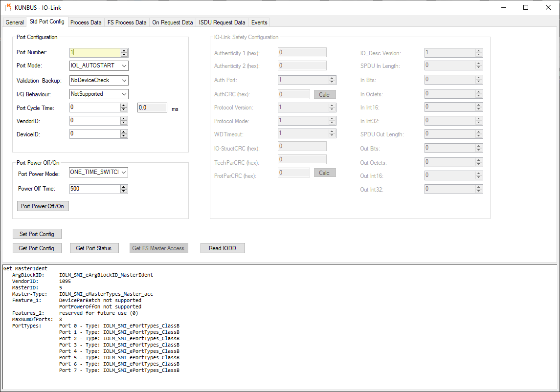This screenshot has height=392, width=560.
Task: Click the Read IODD button
Action: tap(223, 248)
